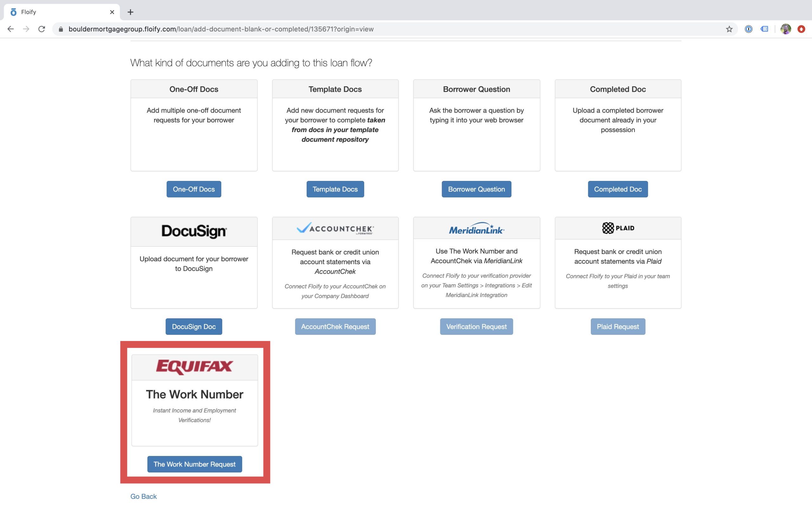Click the One-Off Docs button
Image resolution: width=812 pixels, height=508 pixels.
[x=193, y=189]
